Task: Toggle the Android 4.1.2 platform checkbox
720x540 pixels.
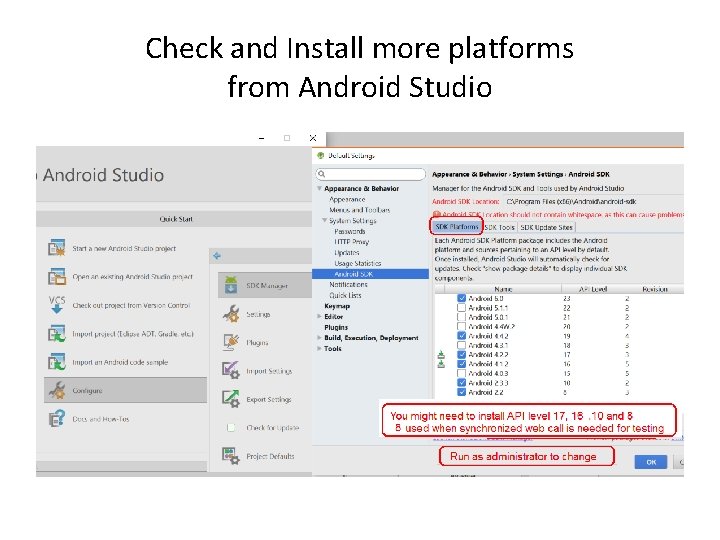Action: 461,364
